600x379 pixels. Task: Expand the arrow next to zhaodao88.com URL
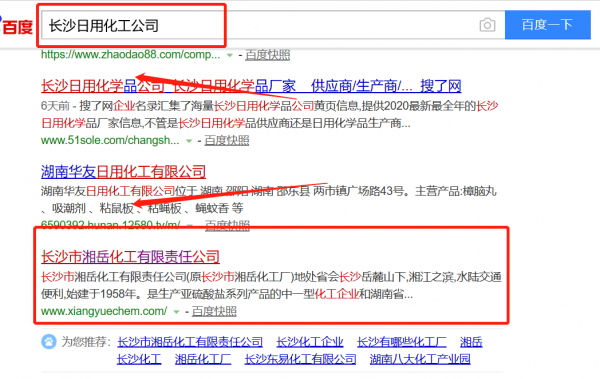(x=230, y=56)
